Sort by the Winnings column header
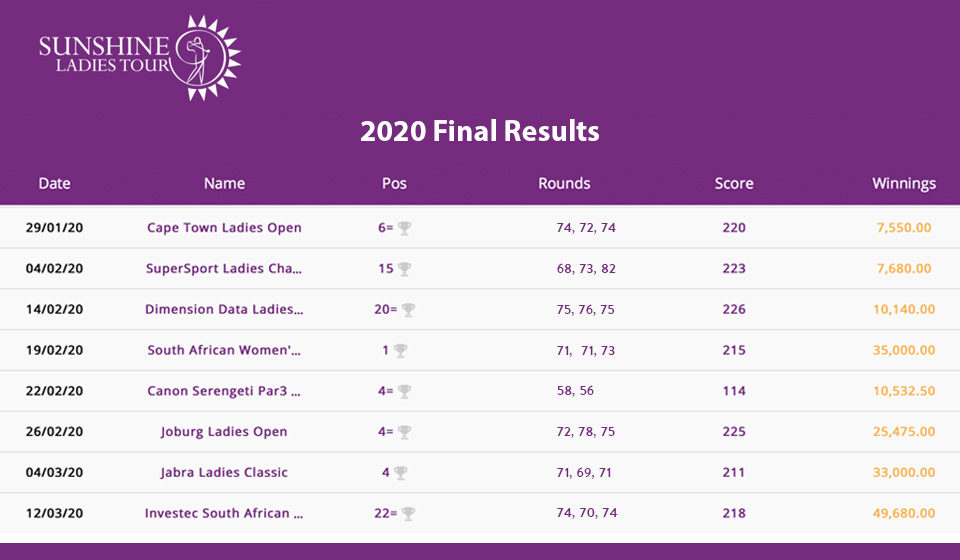Viewport: 960px width, 560px height. (904, 184)
